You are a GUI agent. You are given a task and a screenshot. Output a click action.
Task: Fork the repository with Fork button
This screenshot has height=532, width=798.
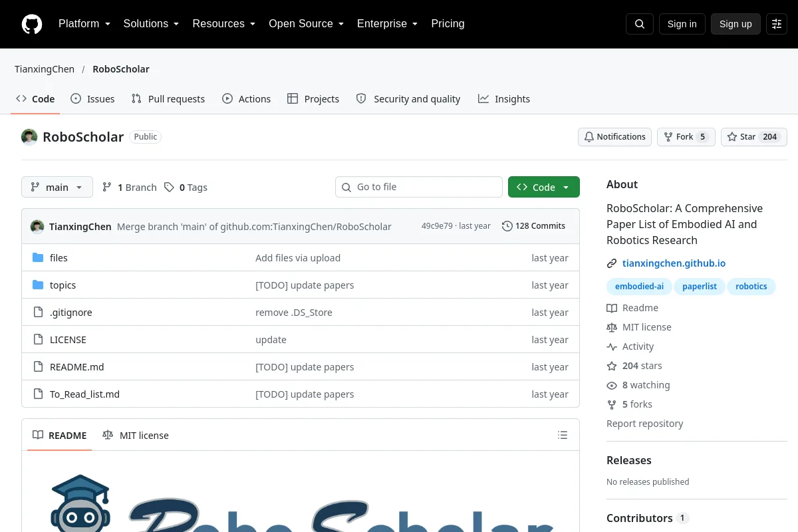tap(686, 137)
